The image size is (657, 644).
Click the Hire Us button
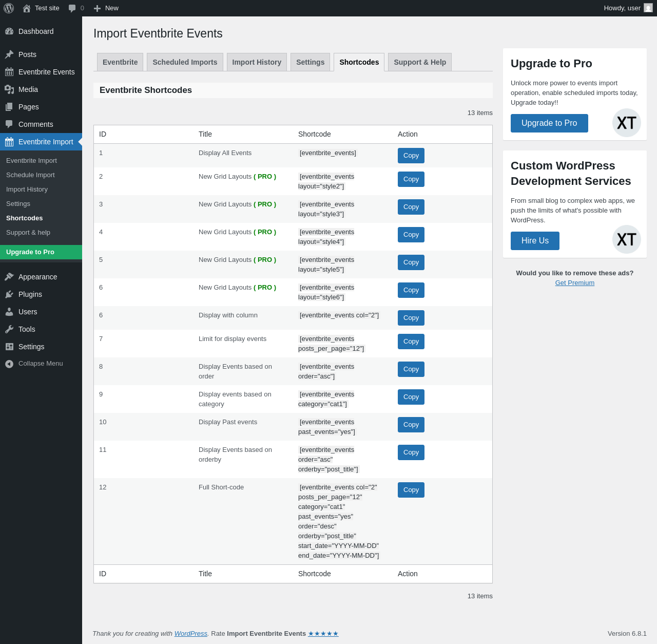pos(535,241)
